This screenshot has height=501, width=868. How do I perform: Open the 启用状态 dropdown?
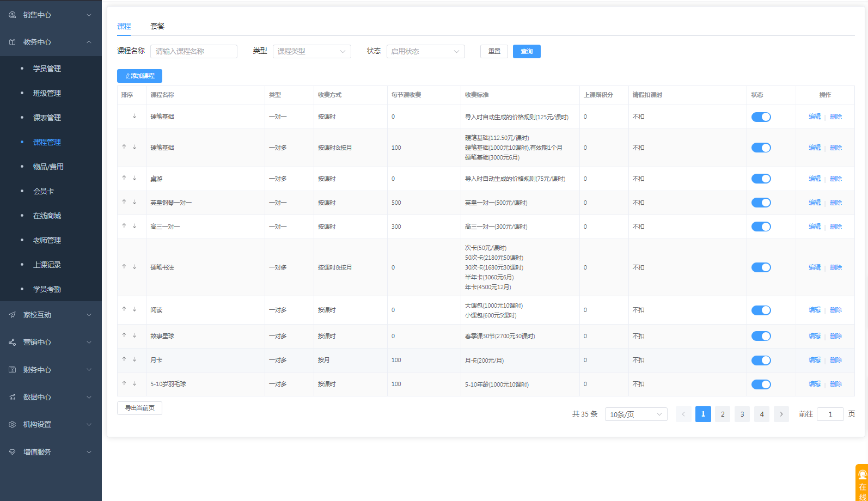[426, 51]
